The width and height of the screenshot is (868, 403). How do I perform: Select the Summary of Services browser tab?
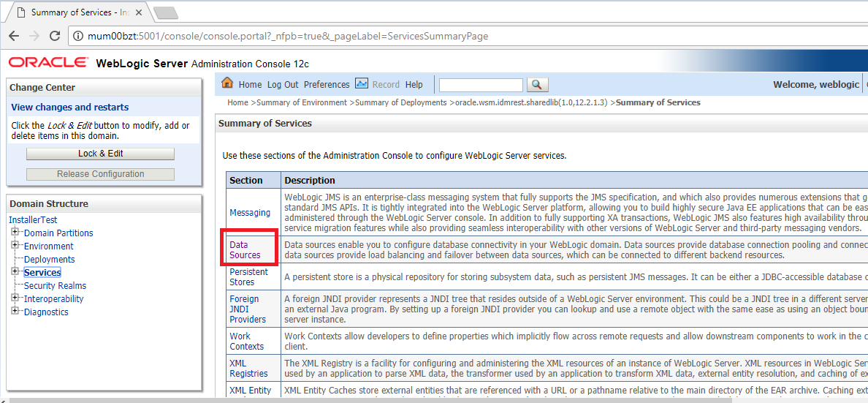(79, 12)
